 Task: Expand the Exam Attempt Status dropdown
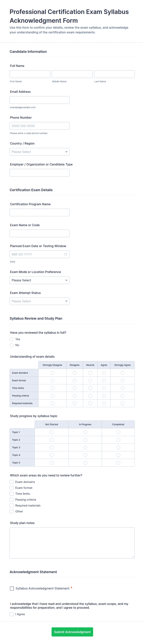[x=40, y=301]
